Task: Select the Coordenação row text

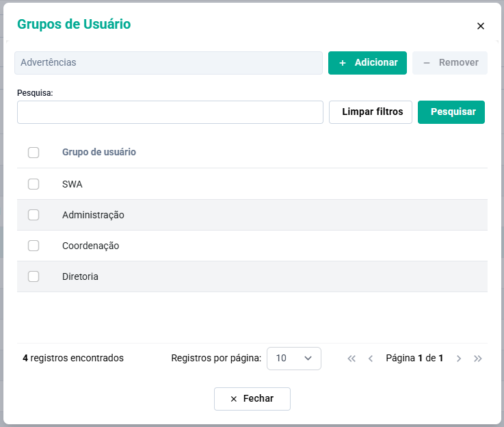Action: [x=91, y=246]
